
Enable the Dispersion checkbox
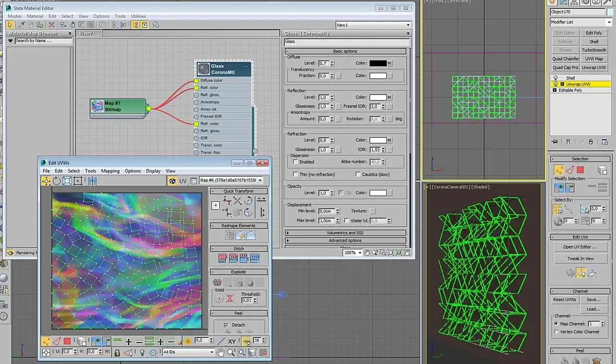click(x=295, y=162)
